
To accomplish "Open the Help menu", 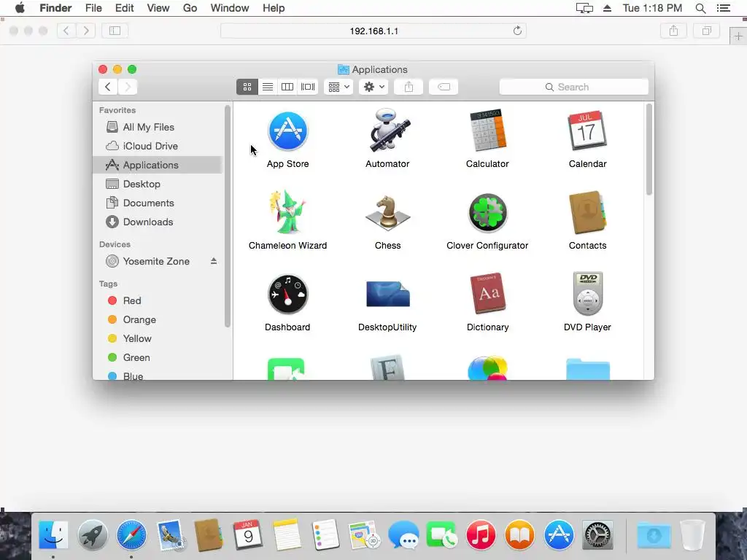I will click(274, 8).
